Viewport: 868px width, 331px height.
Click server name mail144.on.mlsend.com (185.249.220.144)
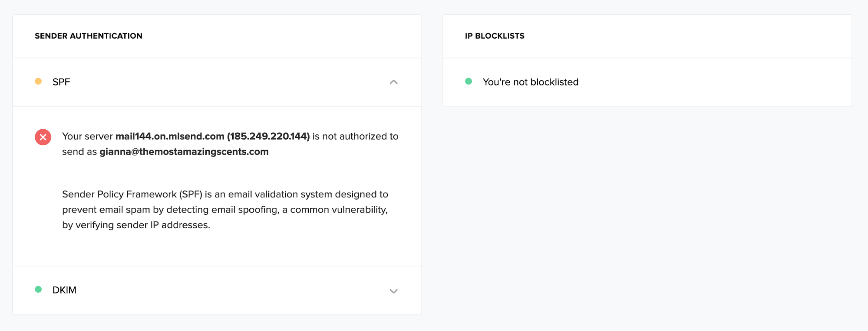tap(213, 136)
